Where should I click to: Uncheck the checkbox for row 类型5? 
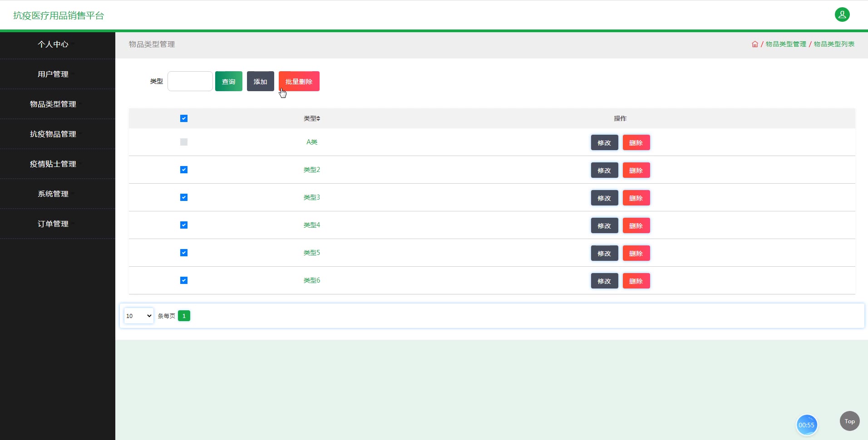[x=184, y=253]
